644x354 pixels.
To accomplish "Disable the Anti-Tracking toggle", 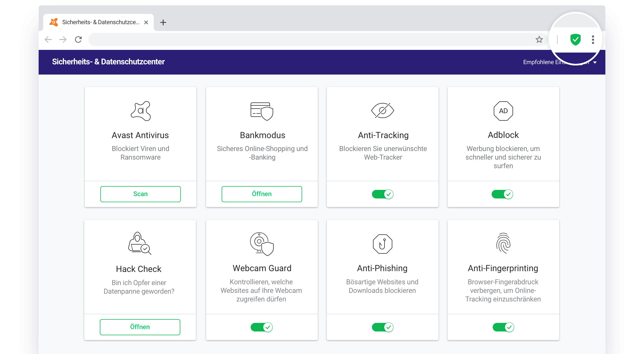I will 382,194.
